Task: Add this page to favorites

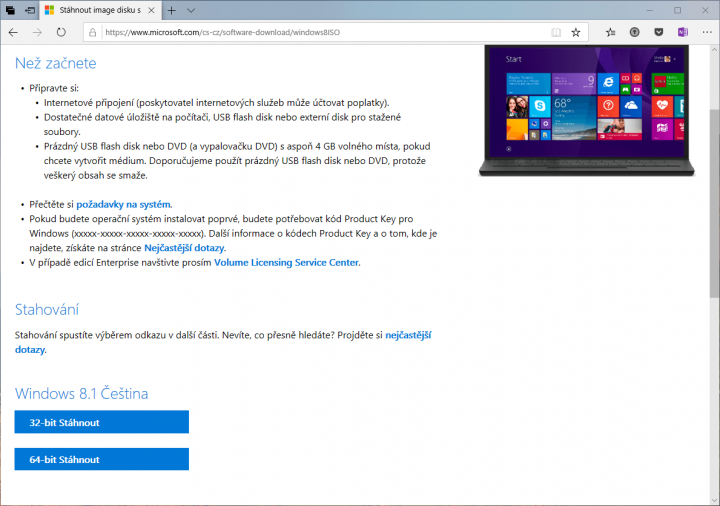Action: point(576,32)
